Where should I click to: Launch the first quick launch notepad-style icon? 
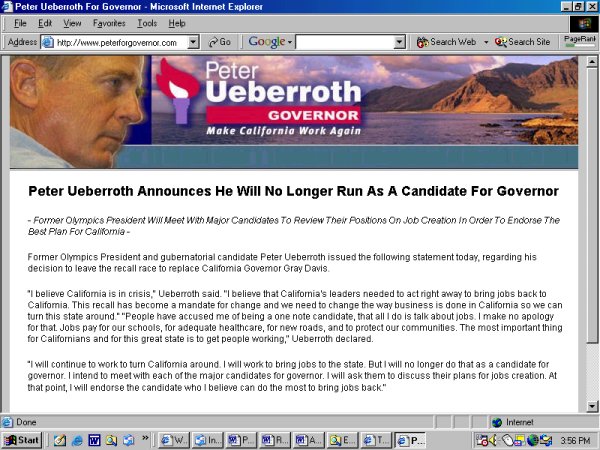[60, 440]
